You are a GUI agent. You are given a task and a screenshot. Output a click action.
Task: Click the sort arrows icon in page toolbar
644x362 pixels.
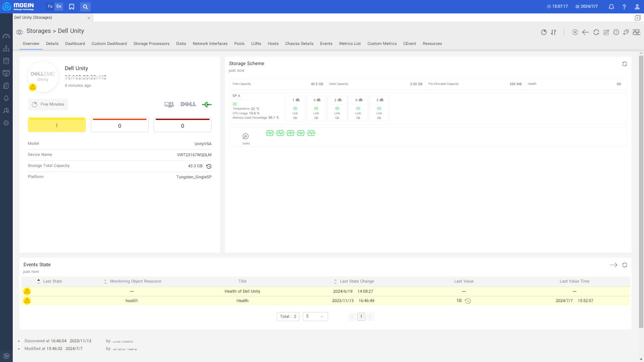(553, 32)
